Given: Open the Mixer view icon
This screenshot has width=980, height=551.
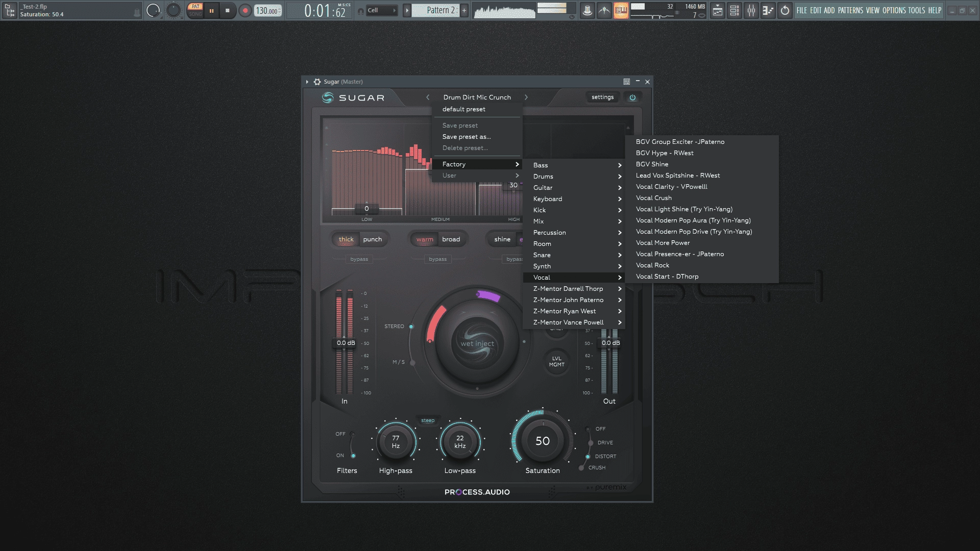Looking at the screenshot, I should 751,10.
